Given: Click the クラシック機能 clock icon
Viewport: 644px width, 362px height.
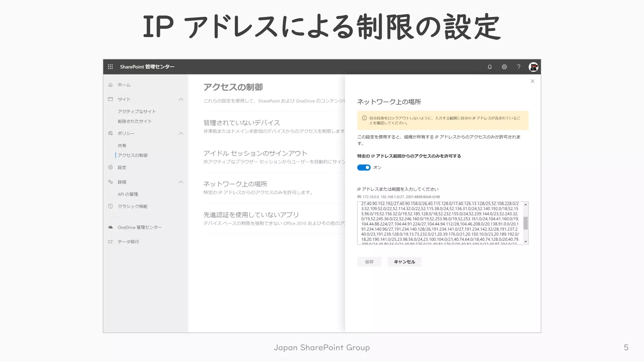Looking at the screenshot, I should coord(110,206).
